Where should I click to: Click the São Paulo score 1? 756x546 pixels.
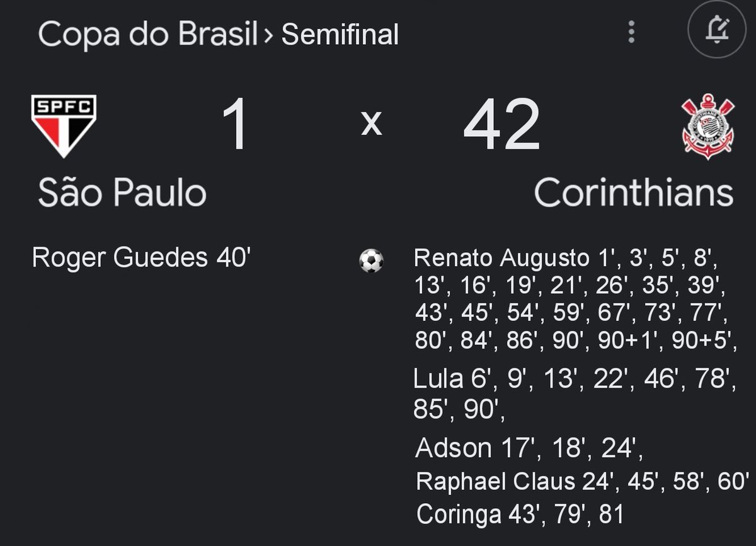pos(237,125)
